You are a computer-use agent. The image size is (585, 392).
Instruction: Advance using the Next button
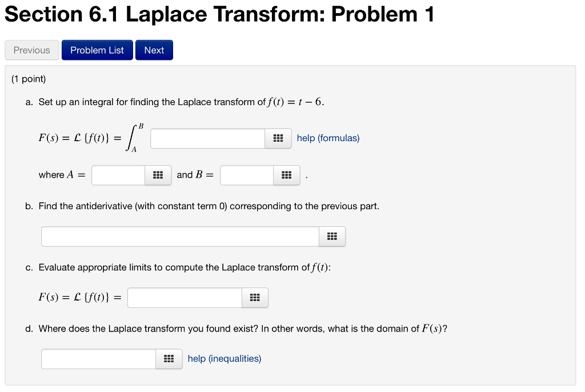(154, 50)
